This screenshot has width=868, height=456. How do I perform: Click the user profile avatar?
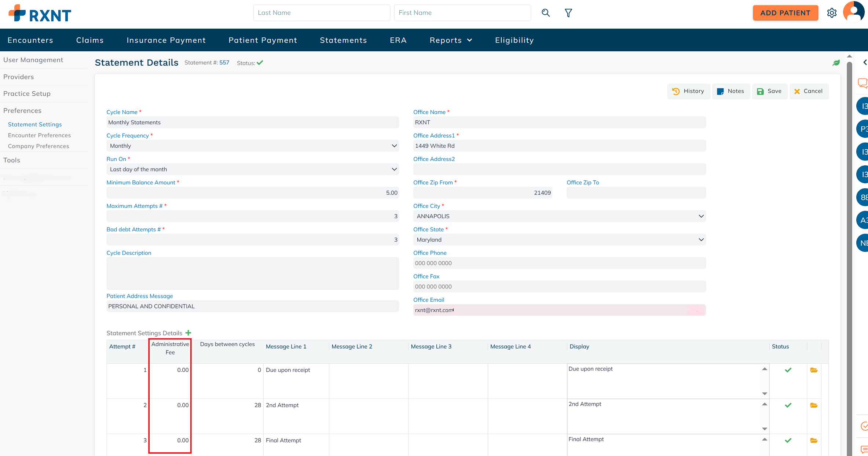[854, 12]
